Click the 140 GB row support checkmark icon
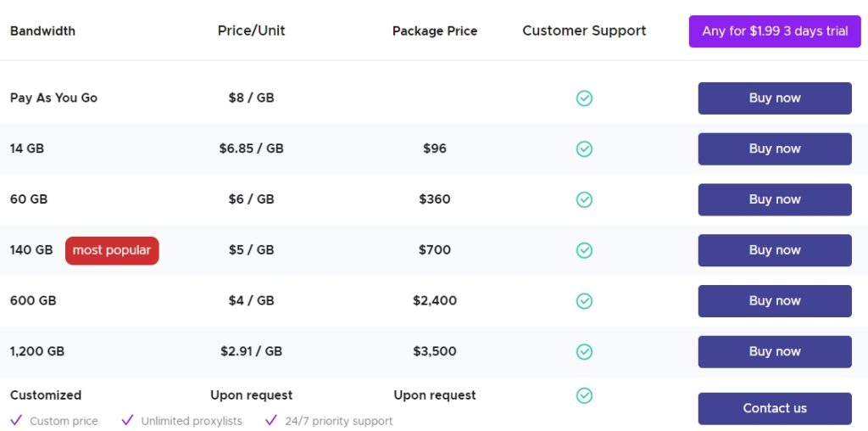The image size is (868, 431). click(x=584, y=250)
